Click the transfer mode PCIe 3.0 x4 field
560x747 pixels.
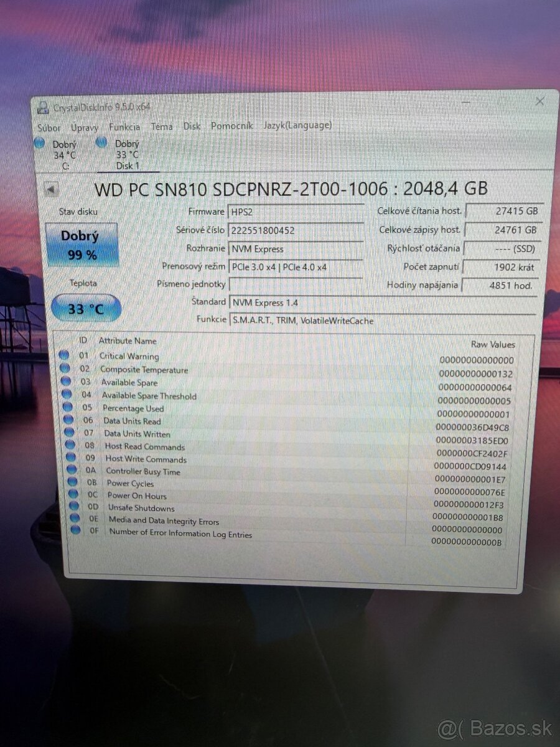point(296,267)
